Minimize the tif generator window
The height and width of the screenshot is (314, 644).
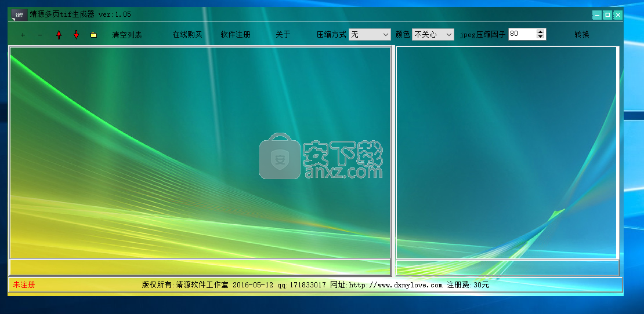click(597, 15)
